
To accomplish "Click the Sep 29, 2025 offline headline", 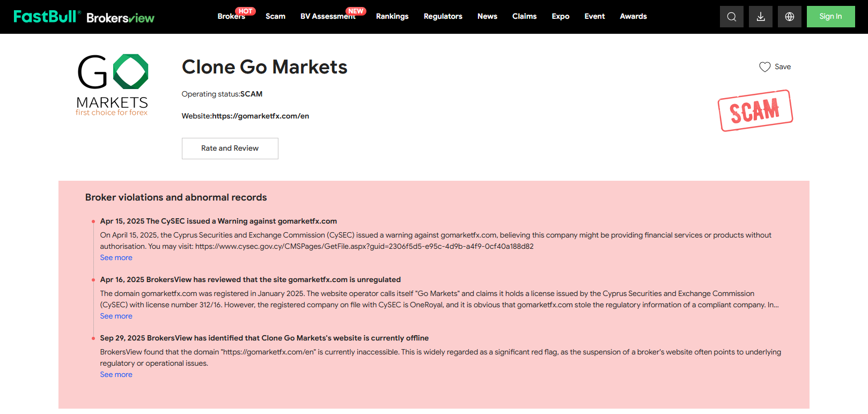I will (264, 338).
